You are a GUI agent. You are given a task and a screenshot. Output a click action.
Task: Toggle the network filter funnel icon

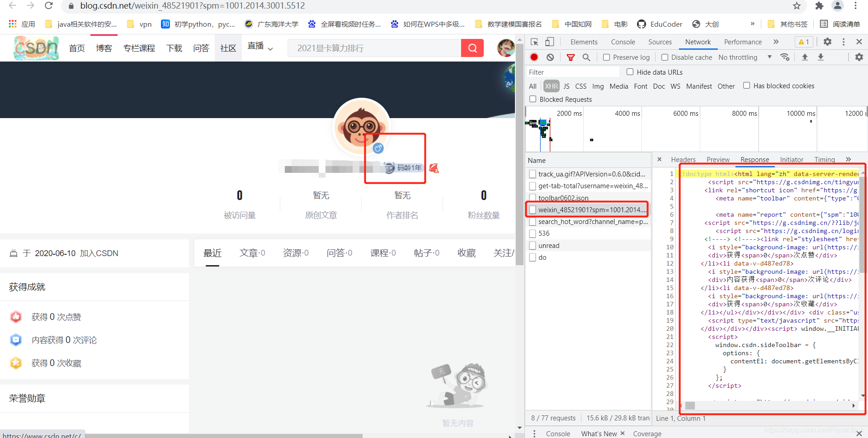point(571,57)
